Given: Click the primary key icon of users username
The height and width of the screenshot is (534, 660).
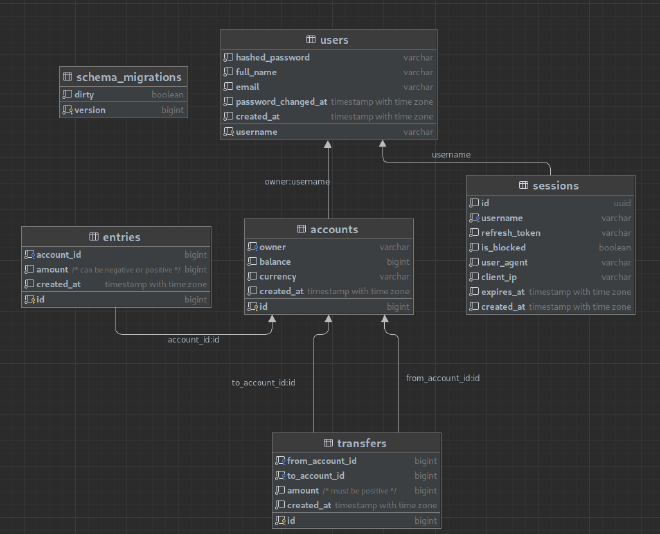Looking at the screenshot, I should [x=228, y=132].
